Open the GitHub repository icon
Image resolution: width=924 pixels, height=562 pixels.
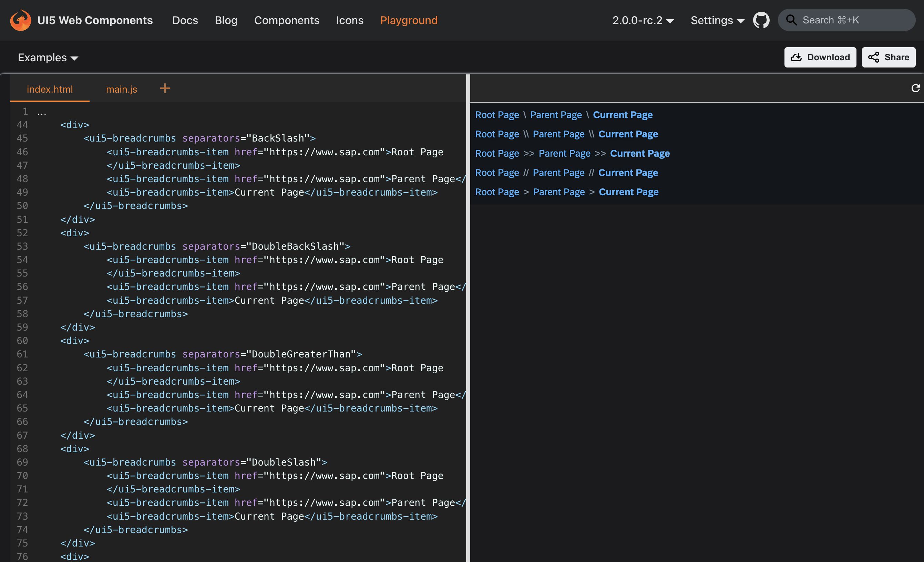click(x=761, y=20)
